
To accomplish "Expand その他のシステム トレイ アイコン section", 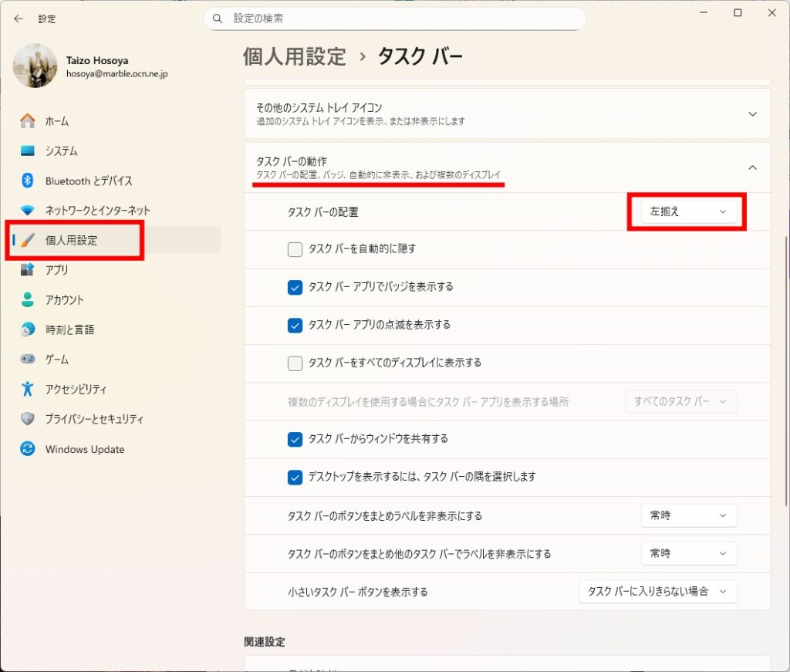I will coord(752,114).
